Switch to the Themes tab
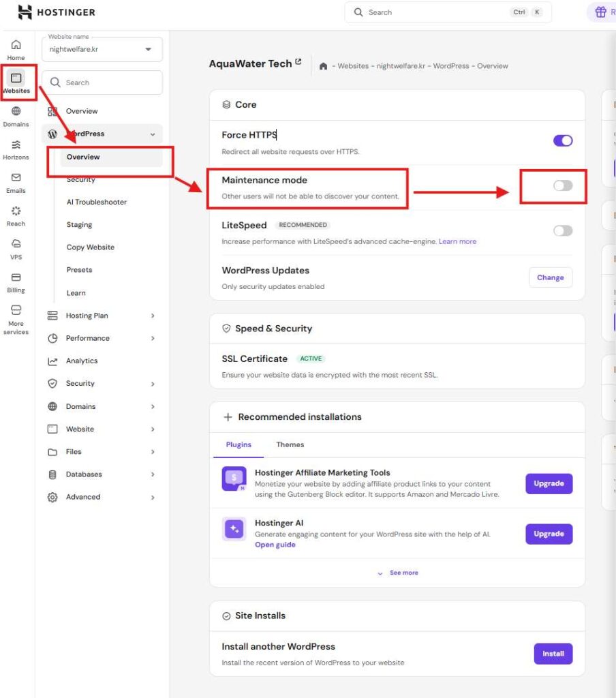Viewport: 616px width, 698px height. [290, 444]
